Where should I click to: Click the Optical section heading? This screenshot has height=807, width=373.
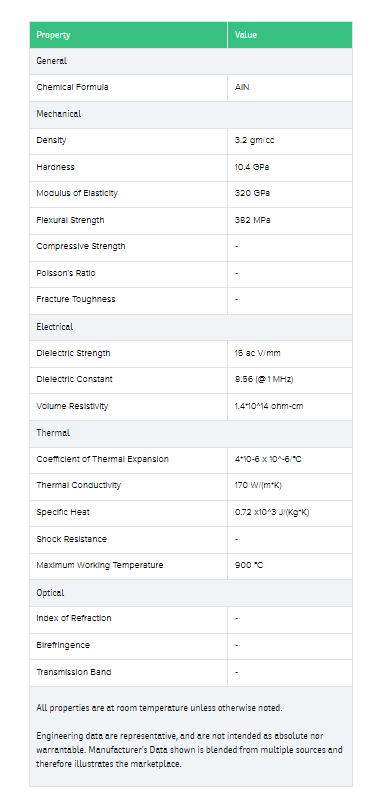click(50, 593)
